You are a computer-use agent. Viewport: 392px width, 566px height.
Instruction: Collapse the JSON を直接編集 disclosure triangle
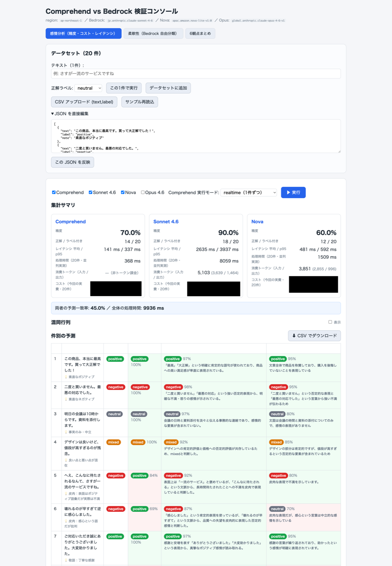(53, 114)
